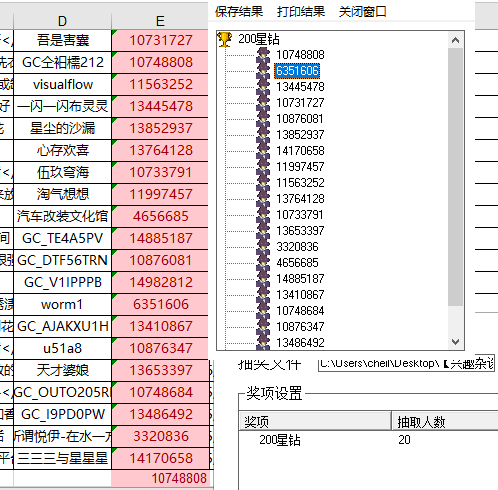Click cell 14982812 in column E
This screenshot has width=498, height=490.
tap(160, 282)
